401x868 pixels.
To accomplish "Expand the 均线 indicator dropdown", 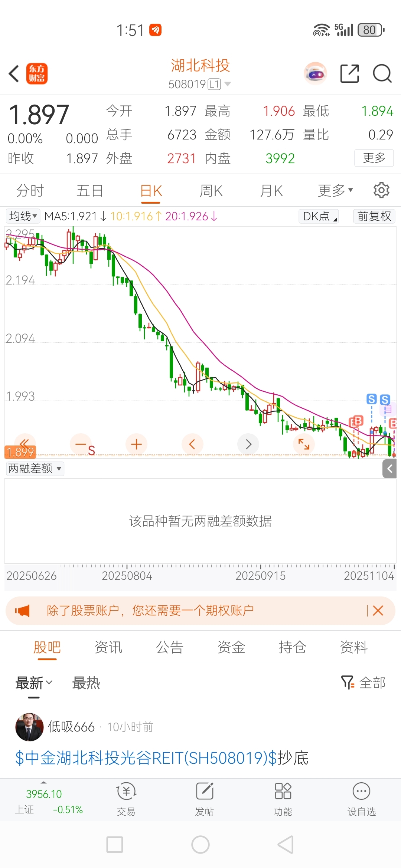I will pyautogui.click(x=23, y=216).
